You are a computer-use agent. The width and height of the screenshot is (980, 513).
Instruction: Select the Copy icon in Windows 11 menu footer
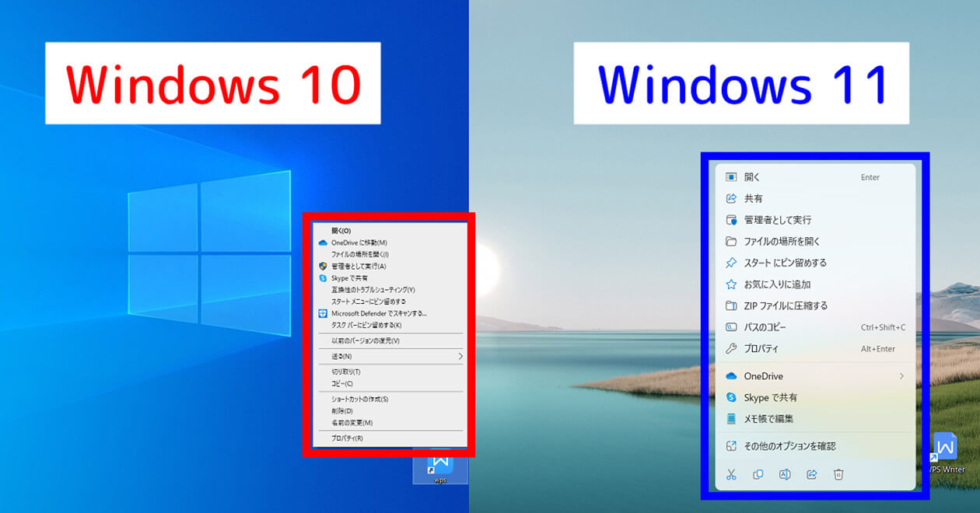758,474
